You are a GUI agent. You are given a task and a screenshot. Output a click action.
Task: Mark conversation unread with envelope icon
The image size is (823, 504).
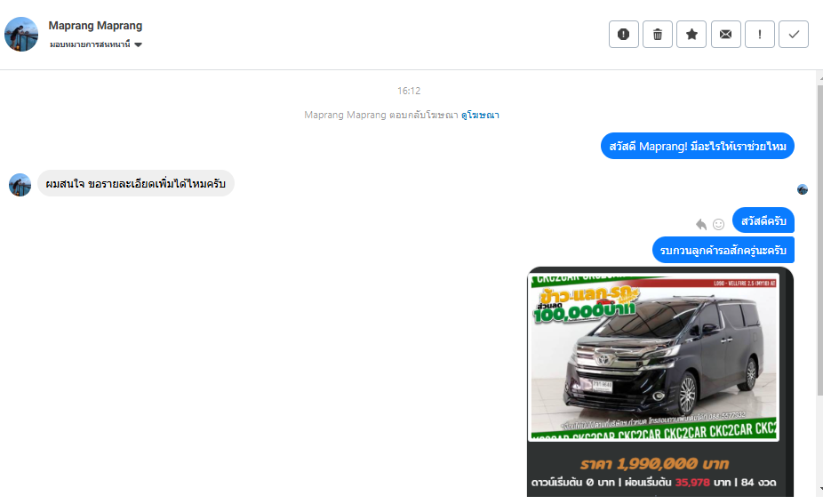(726, 35)
